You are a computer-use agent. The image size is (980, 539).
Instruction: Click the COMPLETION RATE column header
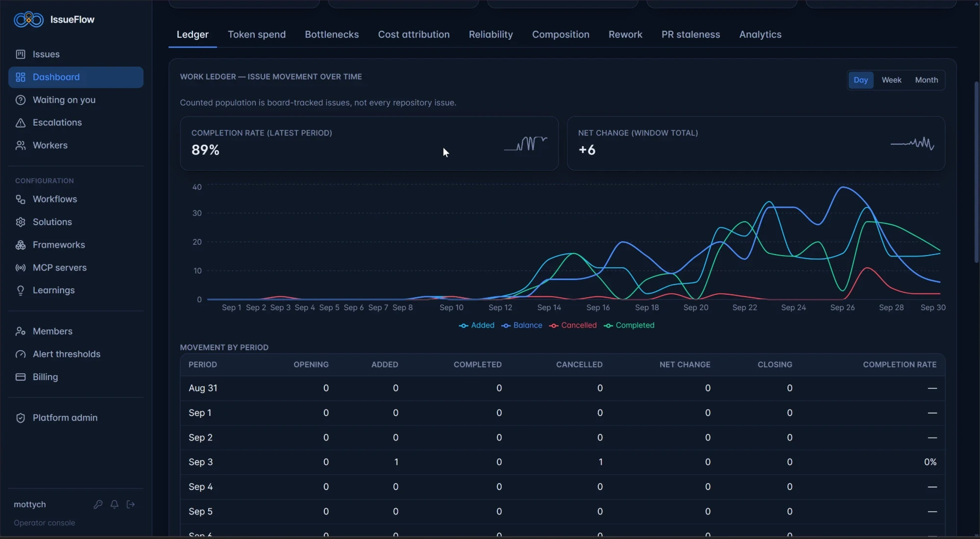tap(899, 364)
